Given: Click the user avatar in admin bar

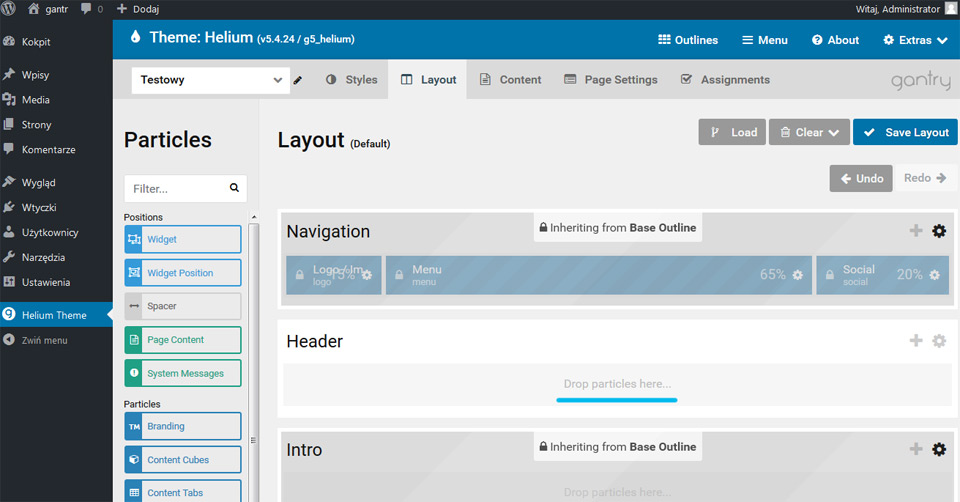Looking at the screenshot, I should (x=951, y=9).
